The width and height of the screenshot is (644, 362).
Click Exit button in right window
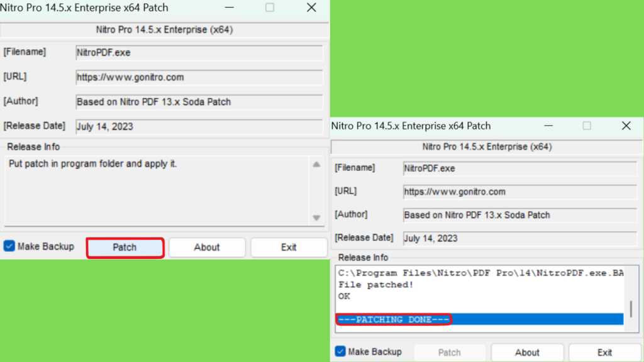coord(604,353)
